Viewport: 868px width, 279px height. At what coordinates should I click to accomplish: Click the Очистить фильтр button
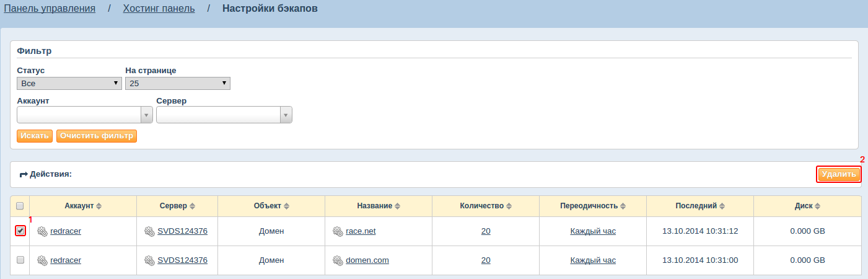pyautogui.click(x=97, y=136)
